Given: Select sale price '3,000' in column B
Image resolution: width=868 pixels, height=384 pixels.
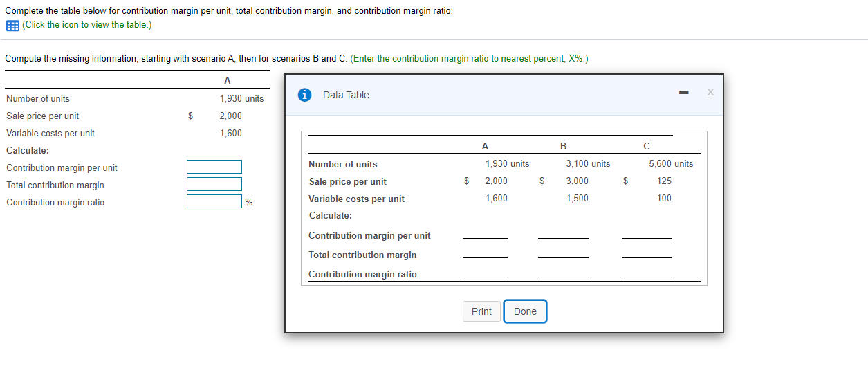Looking at the screenshot, I should 578,181.
